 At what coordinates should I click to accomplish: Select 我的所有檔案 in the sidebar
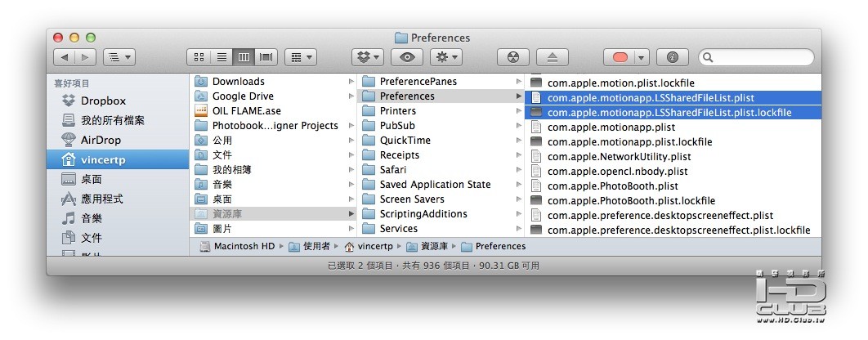coord(118,120)
